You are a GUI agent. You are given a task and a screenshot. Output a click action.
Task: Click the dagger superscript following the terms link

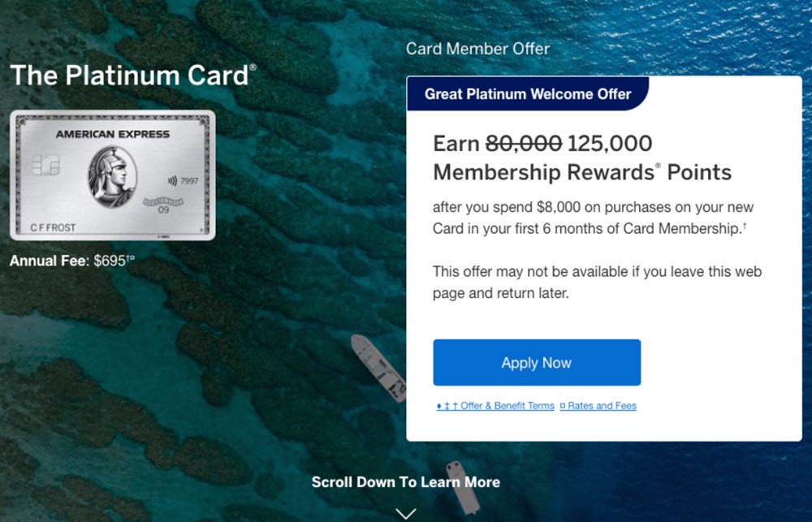pos(455,405)
